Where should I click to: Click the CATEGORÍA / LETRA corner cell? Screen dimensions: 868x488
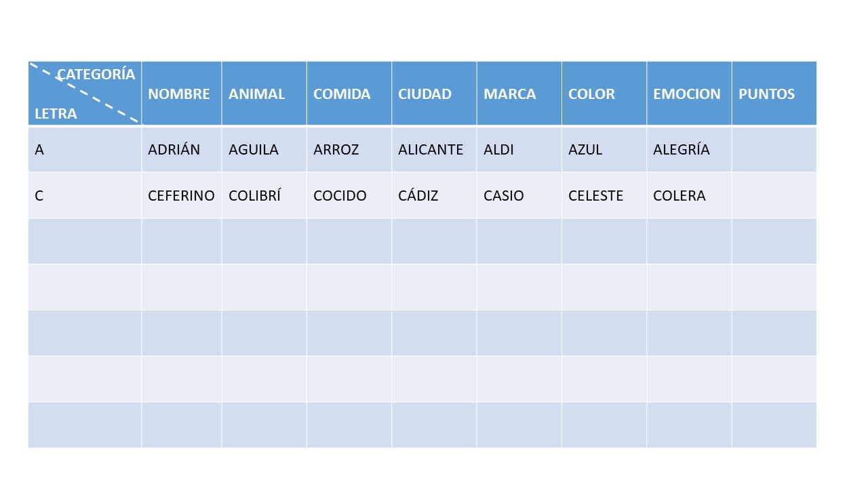tap(85, 94)
